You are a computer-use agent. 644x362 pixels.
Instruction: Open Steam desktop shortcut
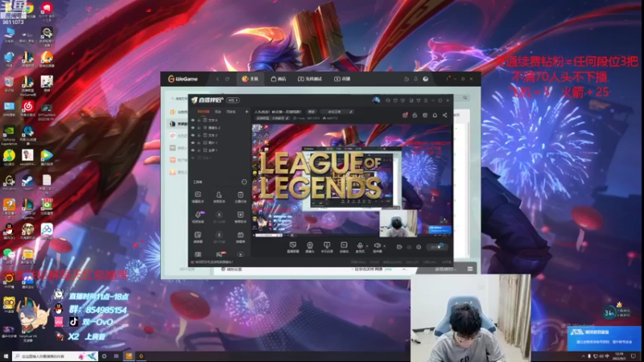pos(27,183)
